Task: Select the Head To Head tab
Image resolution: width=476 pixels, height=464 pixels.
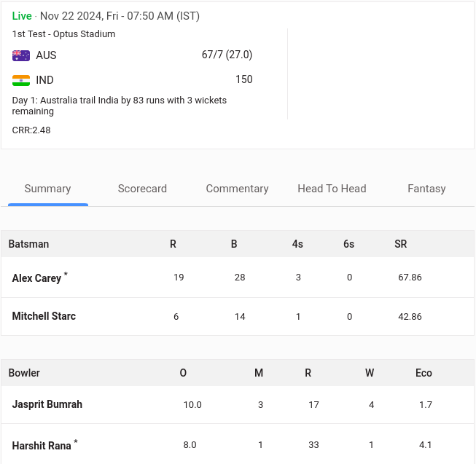Action: (332, 189)
